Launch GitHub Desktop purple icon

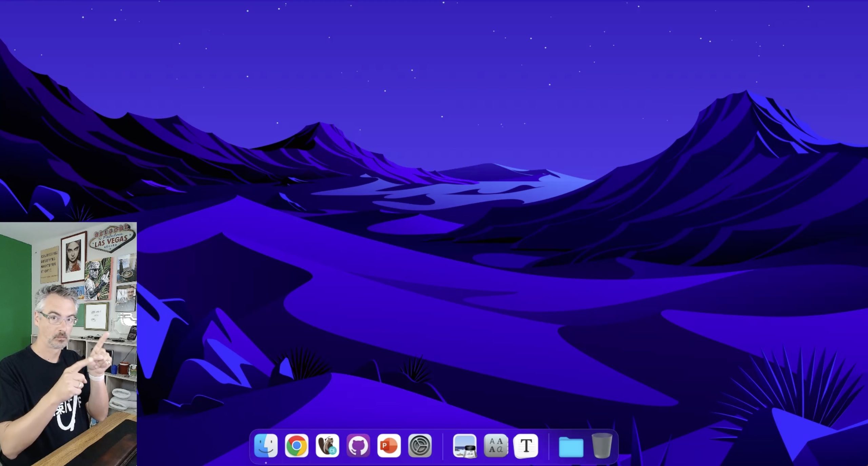coord(358,445)
